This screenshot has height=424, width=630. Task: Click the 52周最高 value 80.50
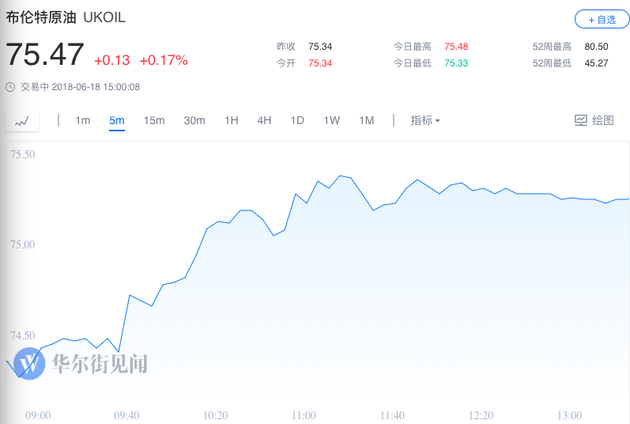click(x=596, y=47)
